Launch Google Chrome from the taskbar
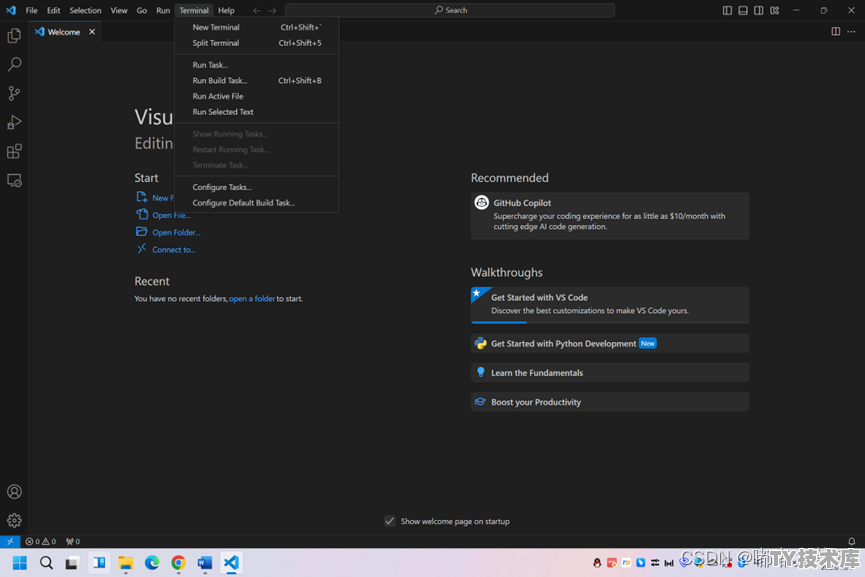Viewport: 865px width, 577px height. (x=178, y=563)
